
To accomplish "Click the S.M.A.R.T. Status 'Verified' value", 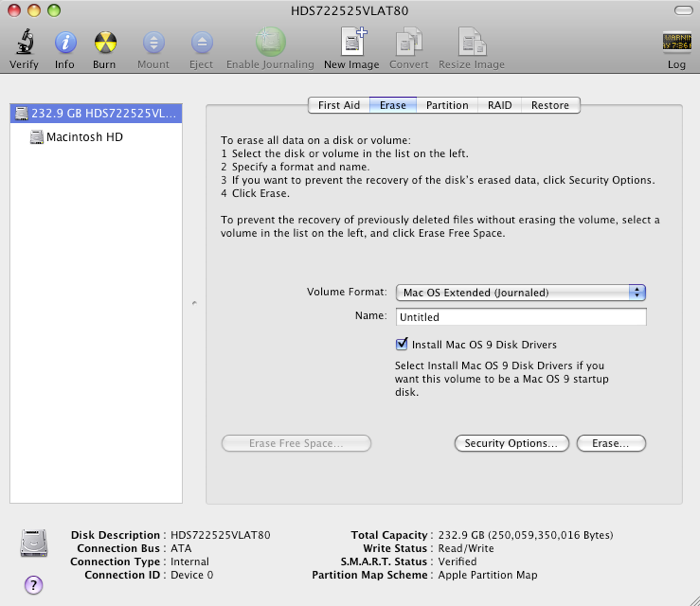I will [x=457, y=561].
